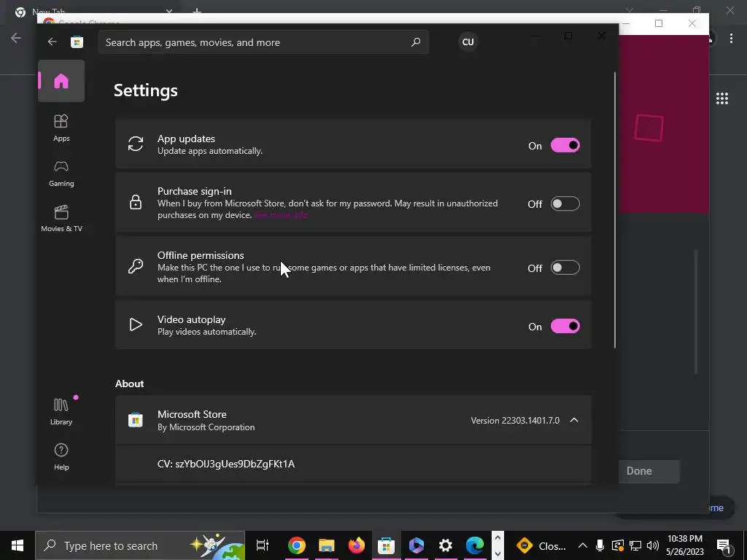This screenshot has height=560, width=747.
Task: Open the Apps section in sidebar
Action: (x=61, y=128)
